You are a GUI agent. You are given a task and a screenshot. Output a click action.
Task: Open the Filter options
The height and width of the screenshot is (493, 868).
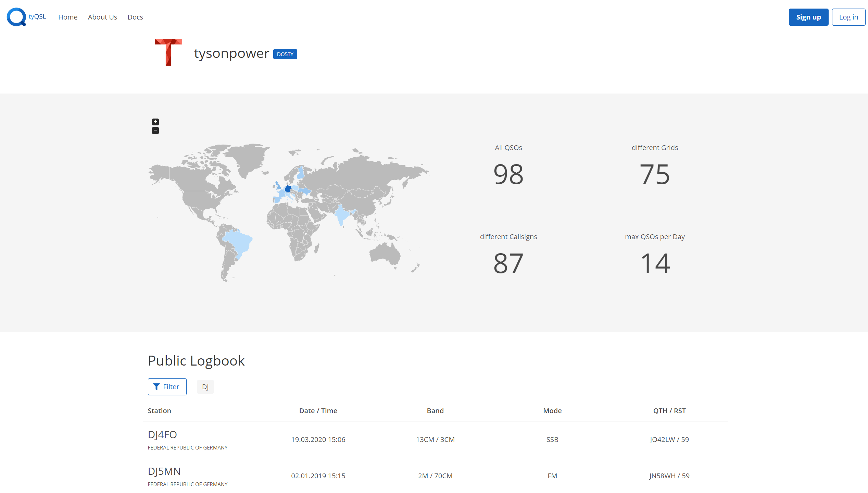[167, 387]
